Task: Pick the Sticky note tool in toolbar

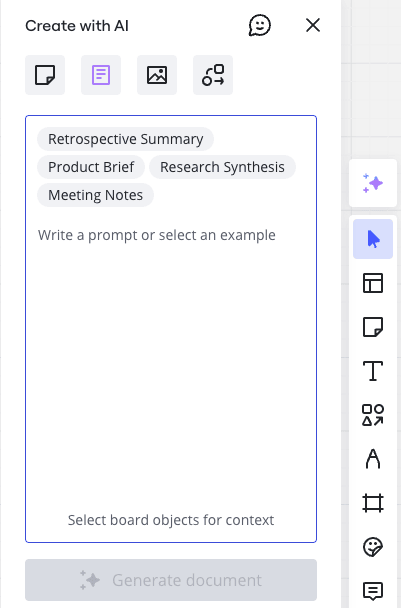Action: 373,327
